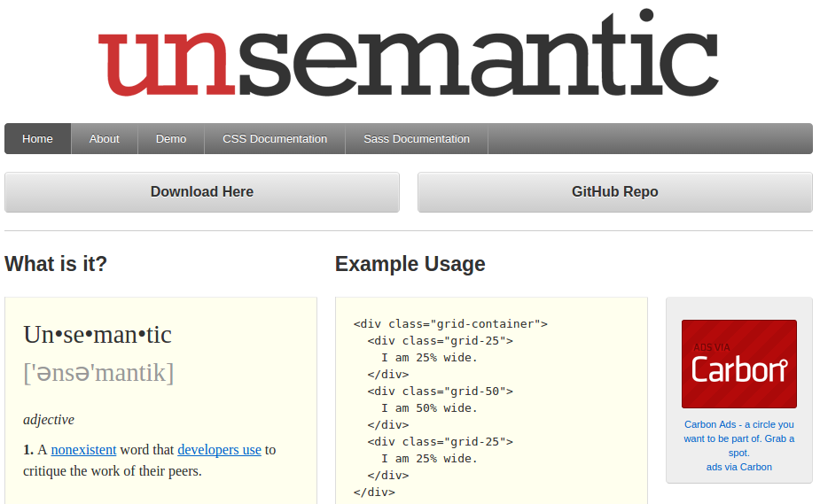This screenshot has height=504, width=820.
Task: Click the GitHub Repo button
Action: 614,192
